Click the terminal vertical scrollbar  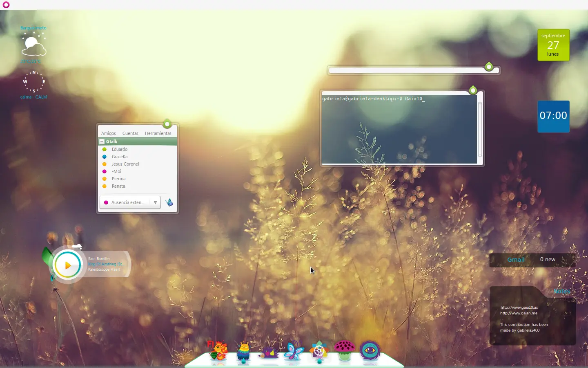click(x=480, y=129)
